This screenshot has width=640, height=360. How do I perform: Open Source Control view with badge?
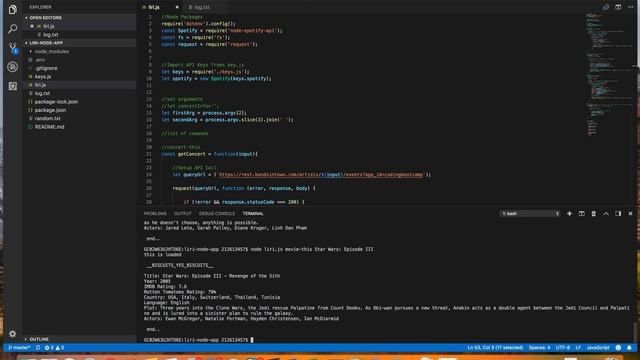(13, 48)
